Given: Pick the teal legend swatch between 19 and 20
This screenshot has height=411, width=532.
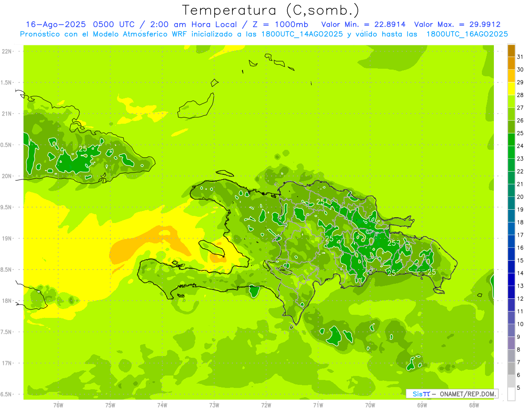Looking at the screenshot, I should point(511,204).
